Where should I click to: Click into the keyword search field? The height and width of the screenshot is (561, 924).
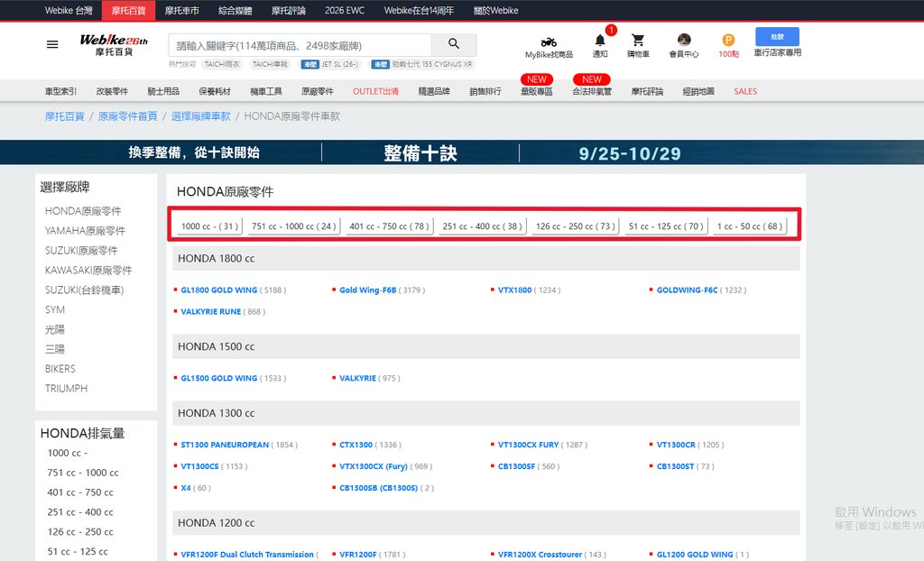click(300, 45)
